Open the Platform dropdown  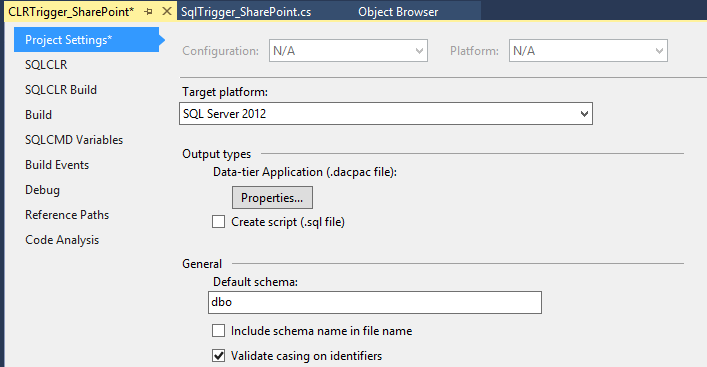[588, 50]
